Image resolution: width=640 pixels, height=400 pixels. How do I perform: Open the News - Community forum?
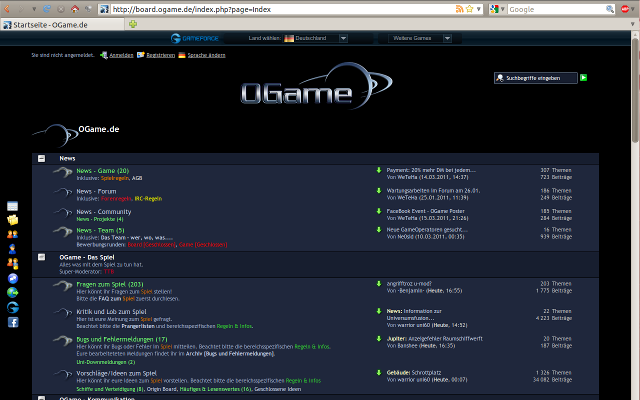coord(104,211)
